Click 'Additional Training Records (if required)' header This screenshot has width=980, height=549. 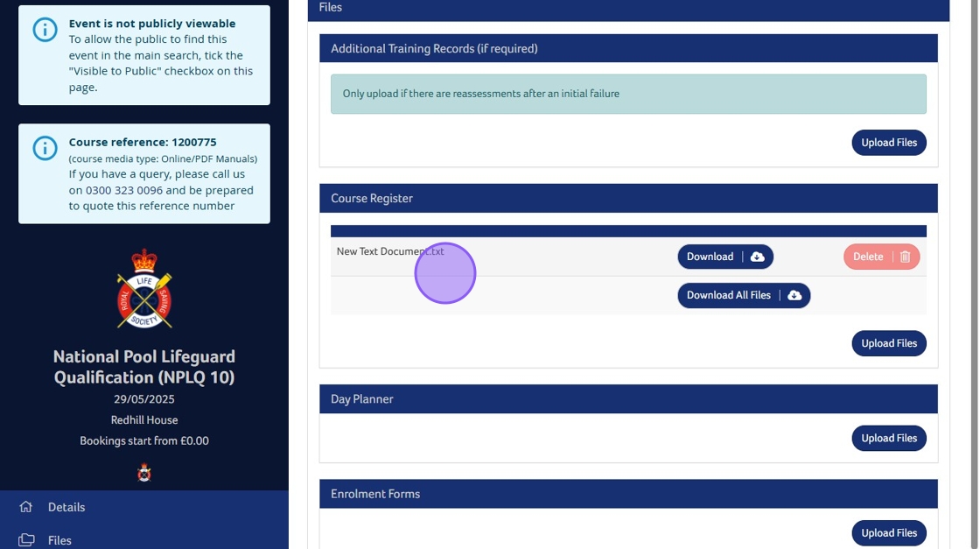click(x=628, y=48)
